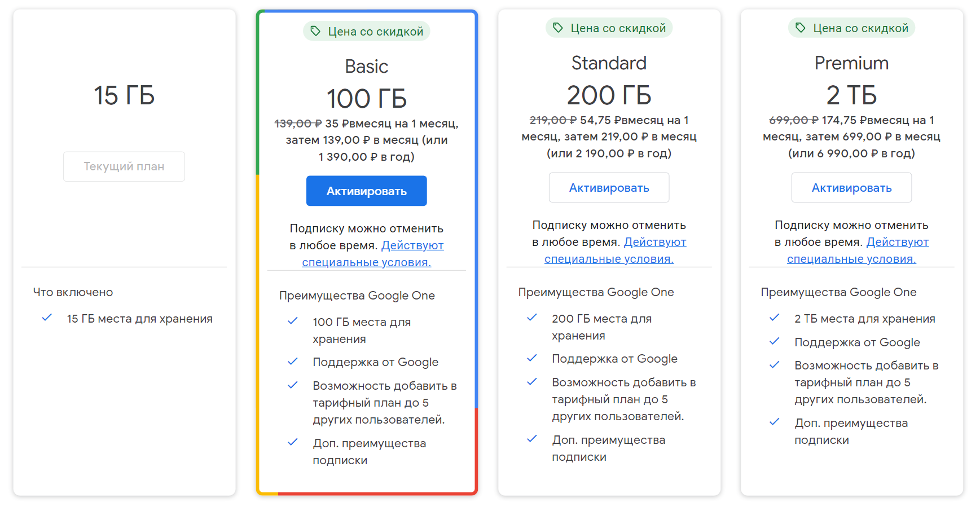Click the Premium plan title
This screenshot has height=511, width=980.
coord(851,63)
